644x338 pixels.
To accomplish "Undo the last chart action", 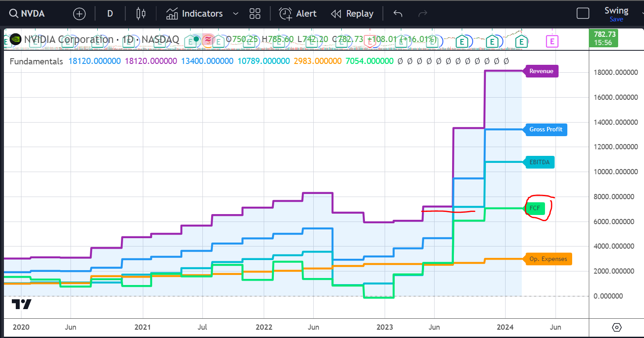I will 398,14.
